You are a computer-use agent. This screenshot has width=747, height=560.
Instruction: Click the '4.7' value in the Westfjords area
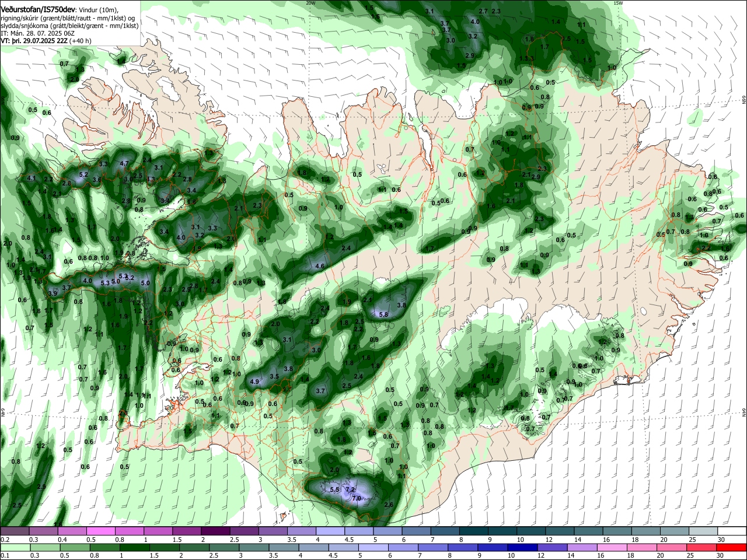pyautogui.click(x=124, y=163)
